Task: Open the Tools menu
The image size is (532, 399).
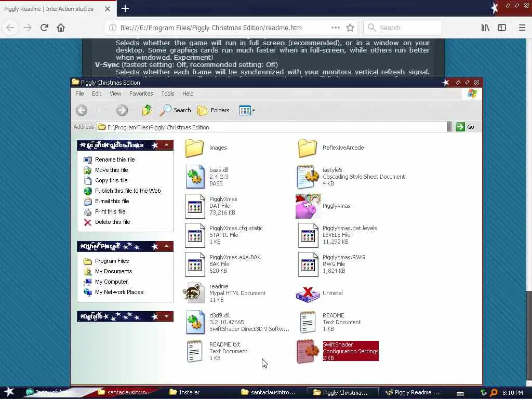Action: 168,94
